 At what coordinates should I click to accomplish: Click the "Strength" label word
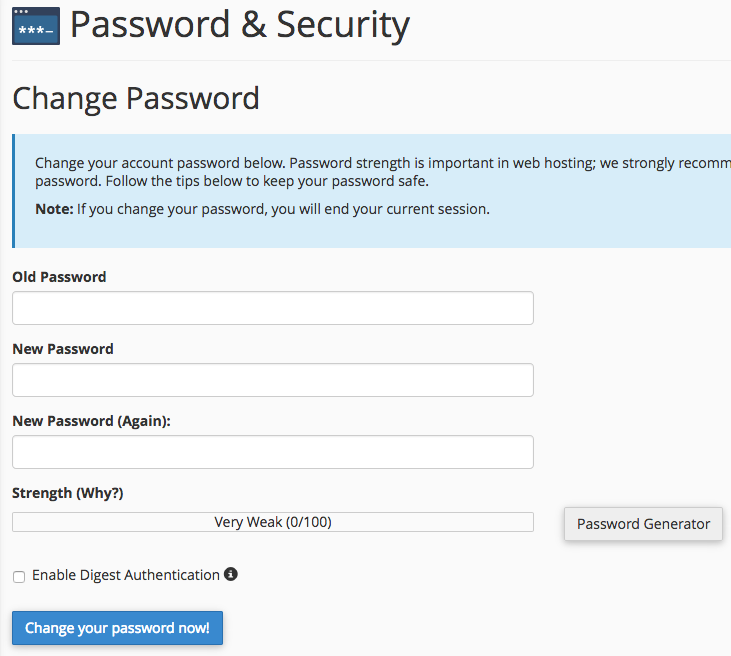tap(41, 493)
